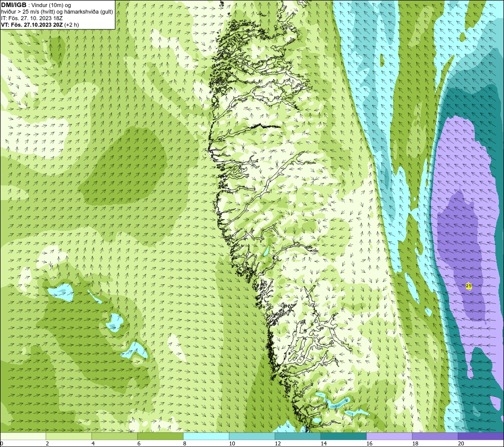Click the 4-6 m/s green legend swatch
504x447 pixels.
tap(114, 436)
